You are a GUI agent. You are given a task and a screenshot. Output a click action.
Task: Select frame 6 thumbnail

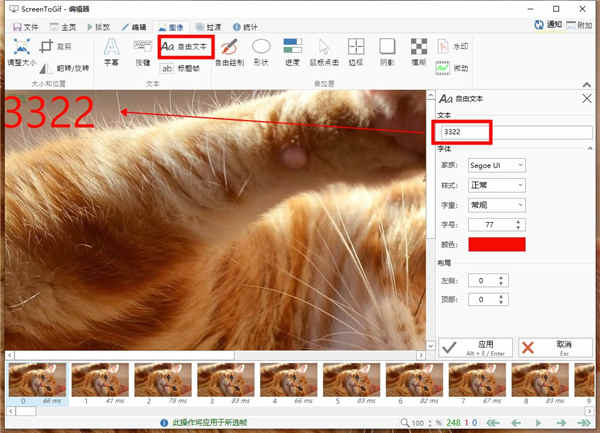[x=414, y=384]
